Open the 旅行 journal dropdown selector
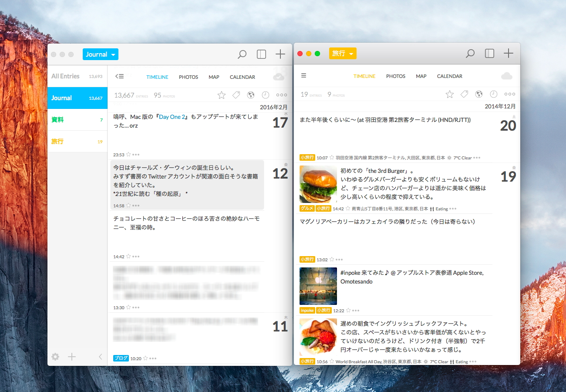Screen dimensions: 566x392 coord(343,53)
